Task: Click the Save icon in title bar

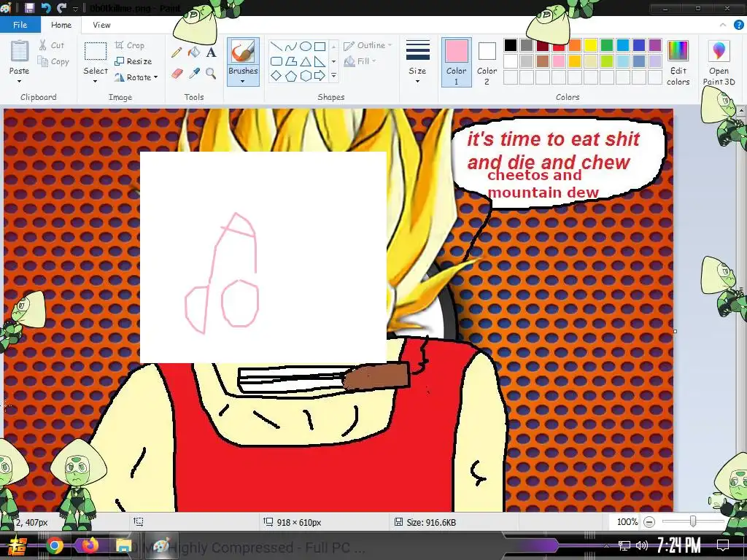Action: (x=29, y=8)
